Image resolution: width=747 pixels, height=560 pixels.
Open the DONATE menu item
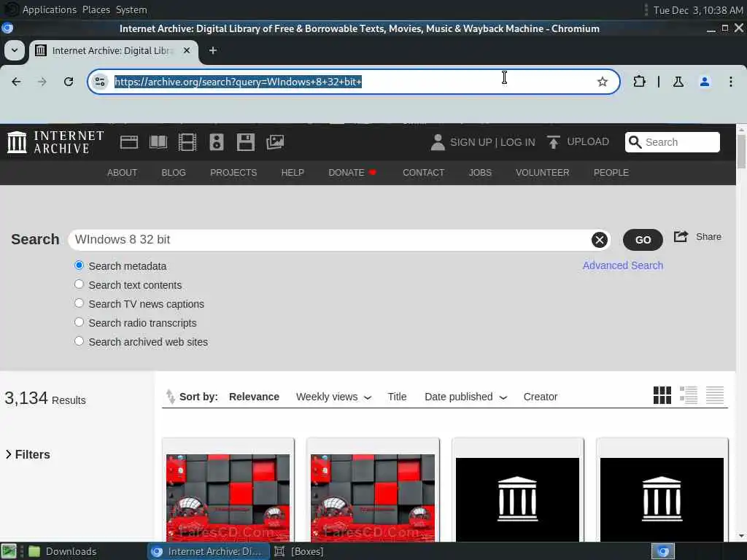pyautogui.click(x=352, y=173)
